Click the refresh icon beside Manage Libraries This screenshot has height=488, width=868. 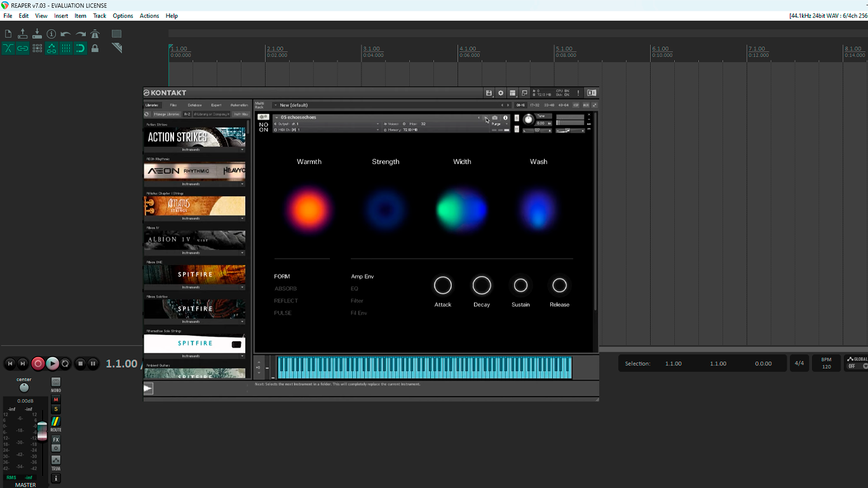(x=147, y=114)
